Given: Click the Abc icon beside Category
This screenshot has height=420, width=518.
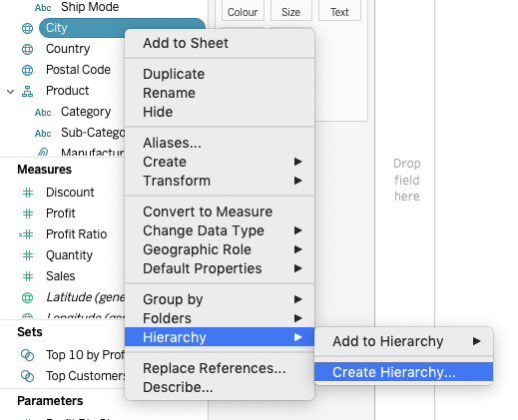Looking at the screenshot, I should [43, 113].
